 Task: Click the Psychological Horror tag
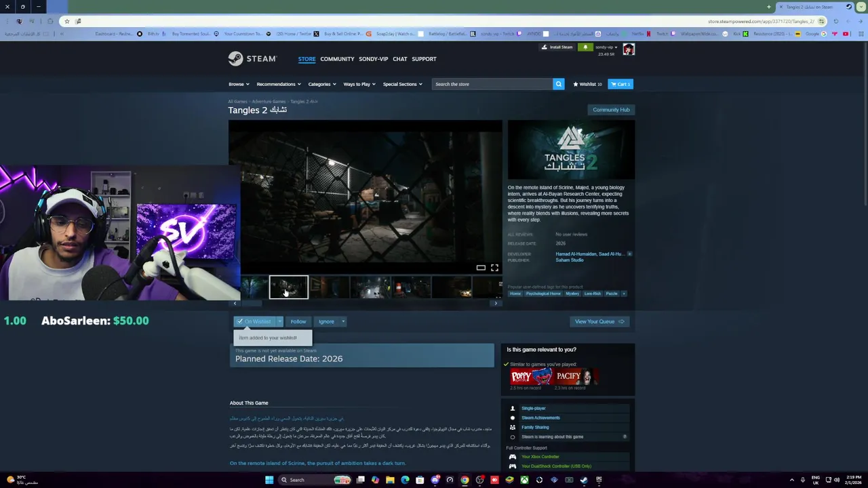click(543, 293)
